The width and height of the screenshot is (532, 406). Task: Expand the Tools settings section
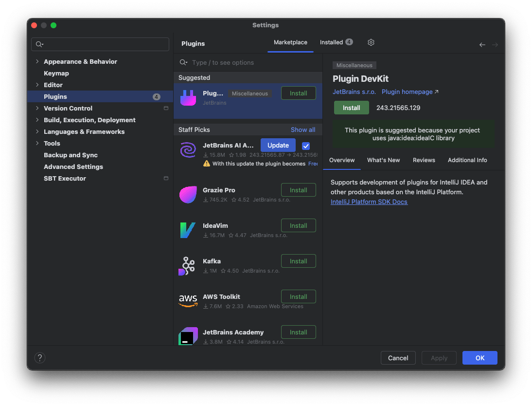pyautogui.click(x=37, y=144)
